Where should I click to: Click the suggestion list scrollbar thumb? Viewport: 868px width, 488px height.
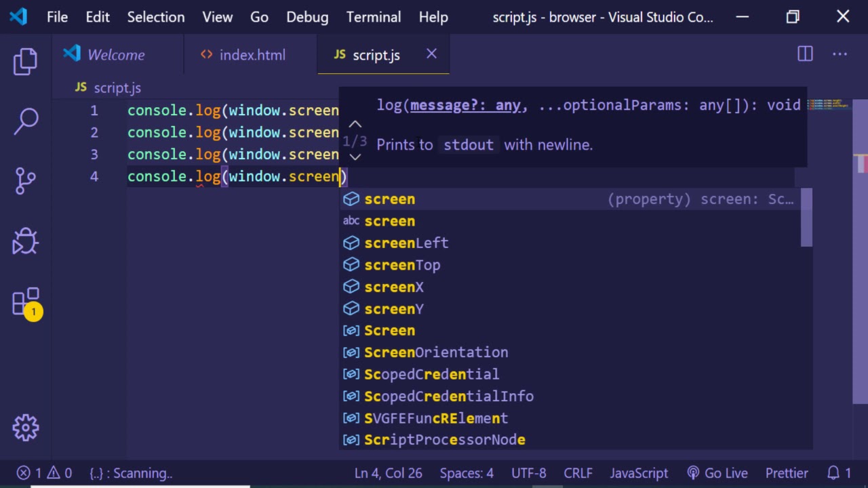coord(806,218)
